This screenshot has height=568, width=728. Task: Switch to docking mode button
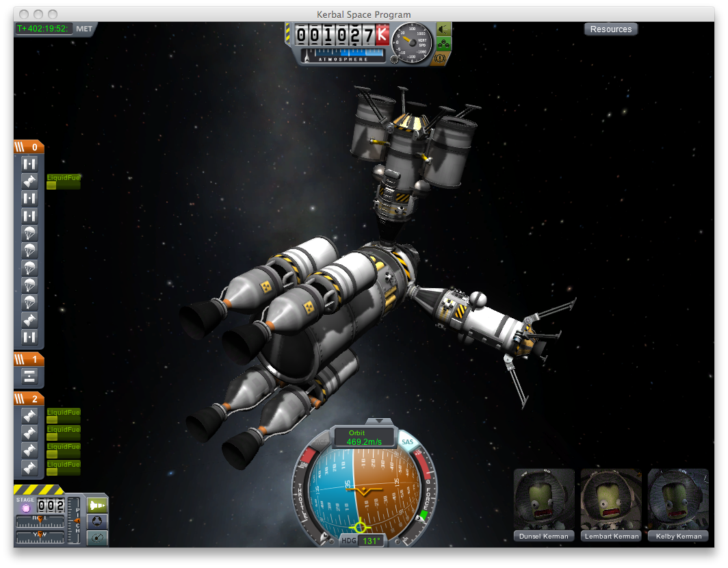click(97, 521)
